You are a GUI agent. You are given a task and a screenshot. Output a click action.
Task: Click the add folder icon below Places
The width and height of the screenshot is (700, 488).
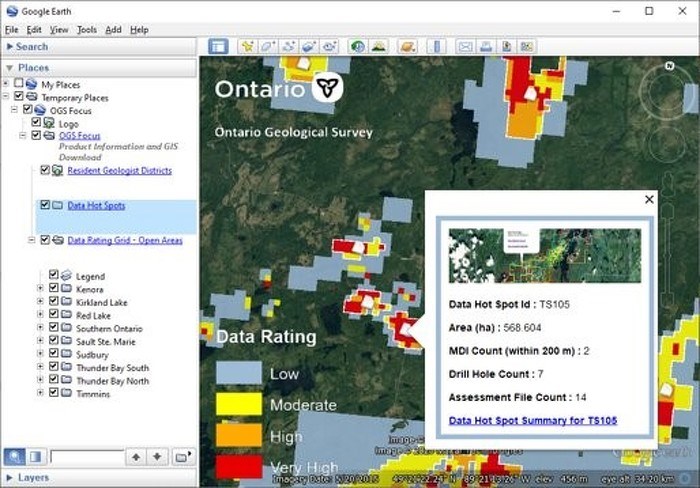click(183, 457)
